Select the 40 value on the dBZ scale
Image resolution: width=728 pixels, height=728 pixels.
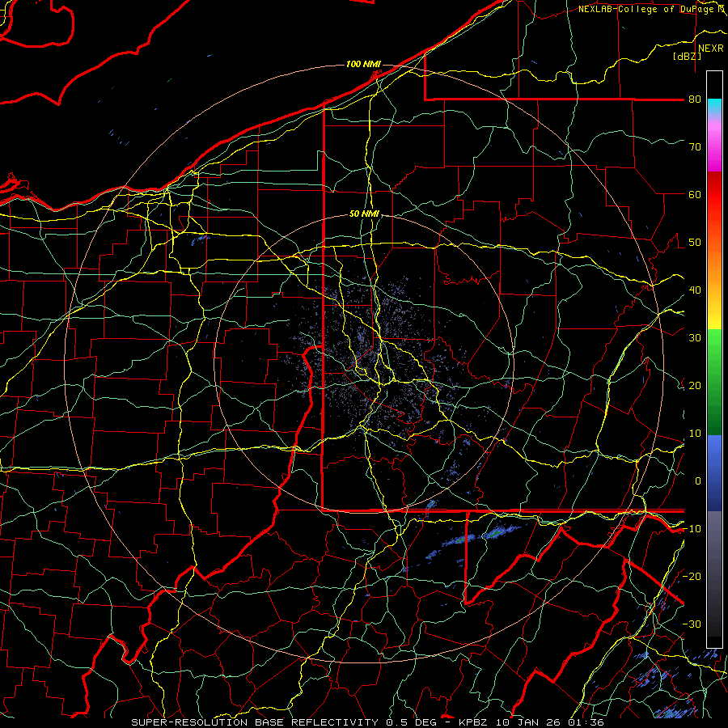(695, 290)
